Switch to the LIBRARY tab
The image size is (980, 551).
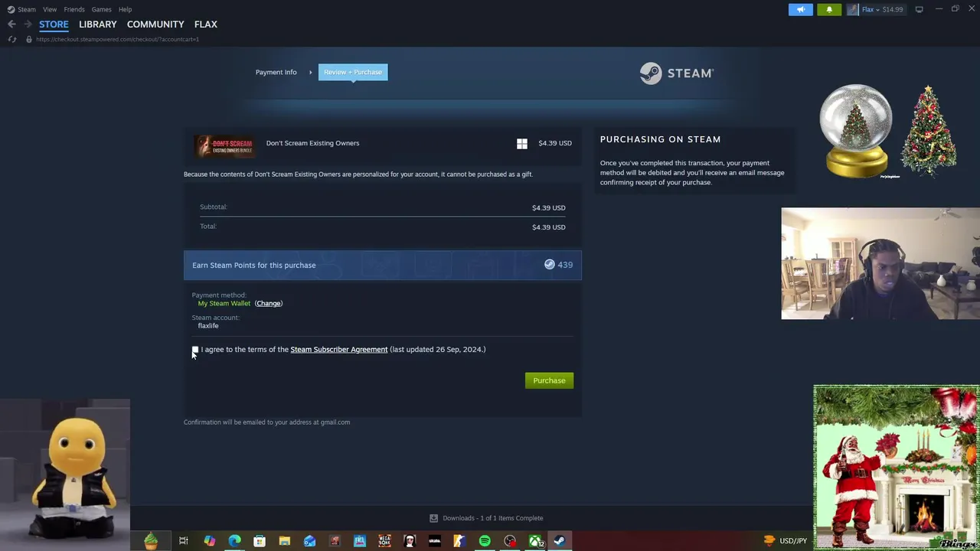click(98, 24)
